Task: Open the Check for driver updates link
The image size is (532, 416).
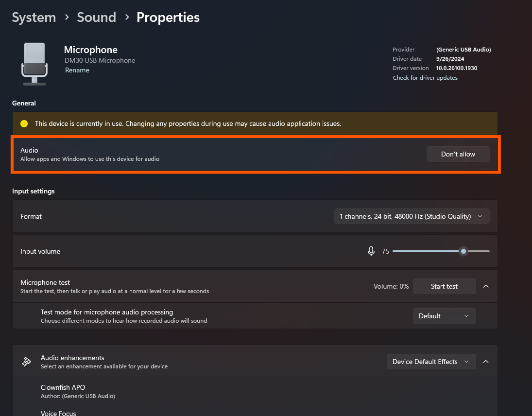Action: pyautogui.click(x=425, y=78)
